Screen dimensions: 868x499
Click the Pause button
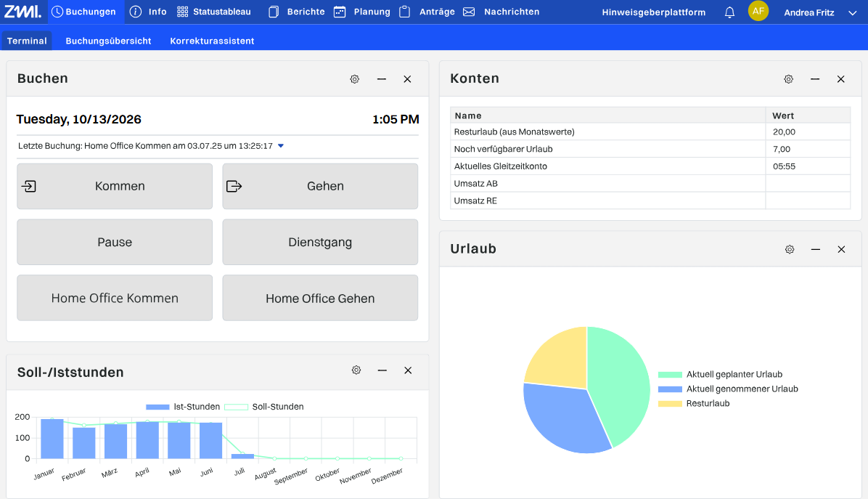(115, 242)
